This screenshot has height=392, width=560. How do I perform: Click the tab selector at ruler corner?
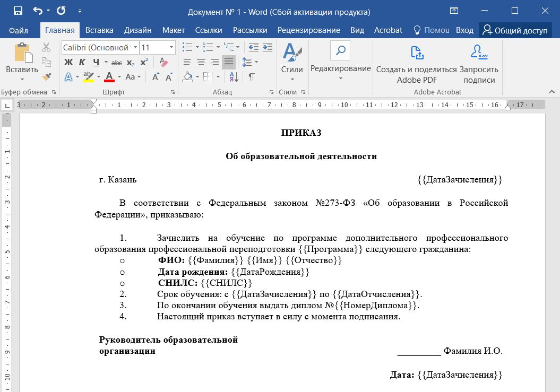click(x=7, y=106)
